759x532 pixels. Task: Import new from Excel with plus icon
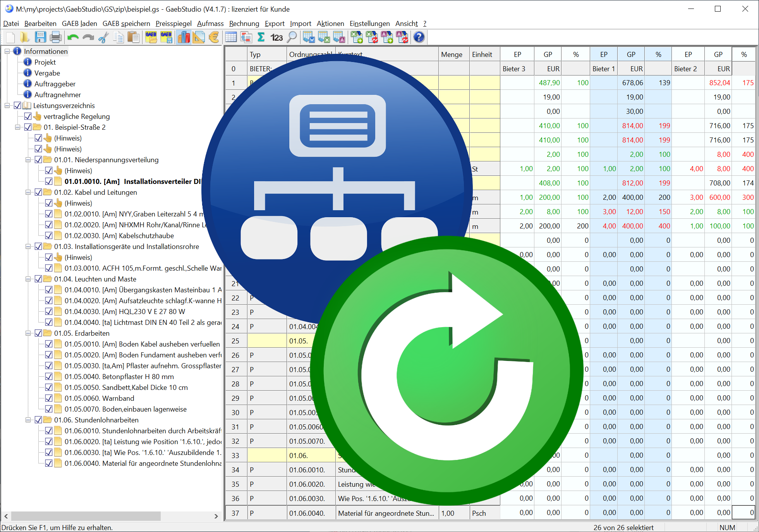357,38
